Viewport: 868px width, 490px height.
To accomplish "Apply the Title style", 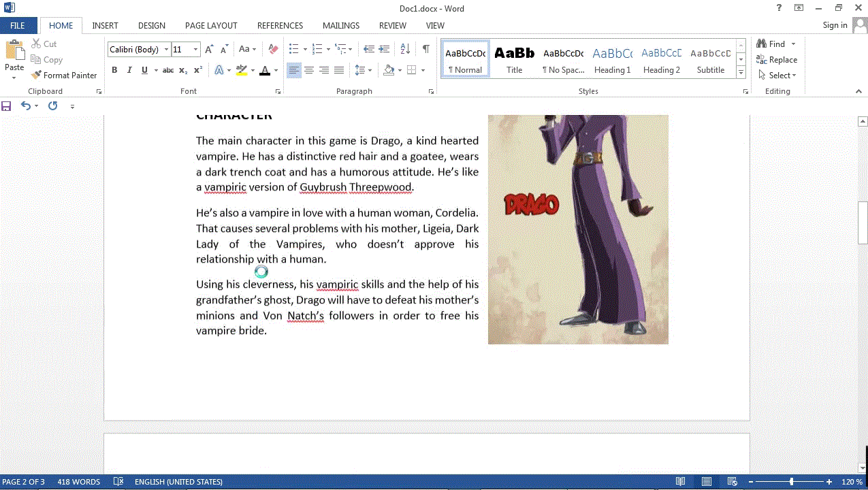I will pos(515,59).
